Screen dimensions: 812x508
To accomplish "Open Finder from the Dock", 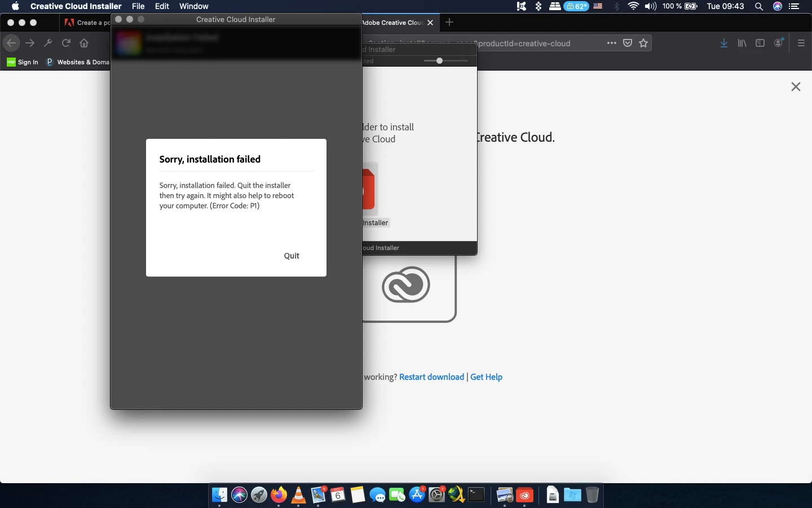I will [219, 495].
